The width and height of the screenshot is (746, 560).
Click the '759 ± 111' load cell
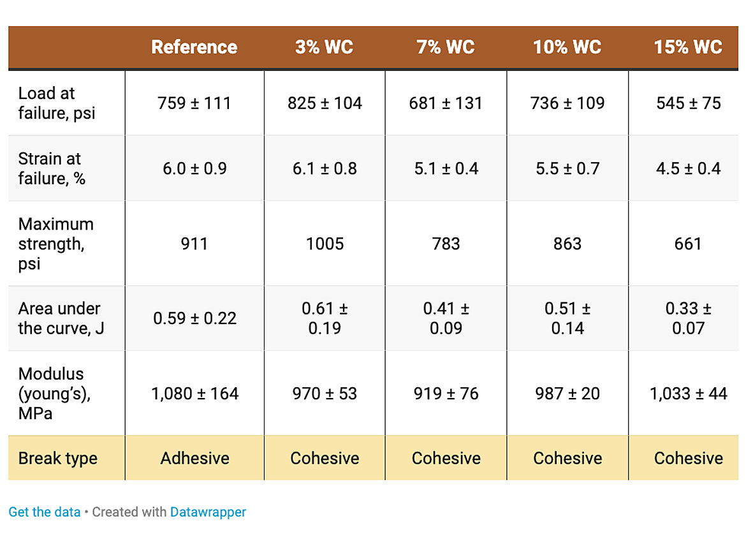click(194, 103)
